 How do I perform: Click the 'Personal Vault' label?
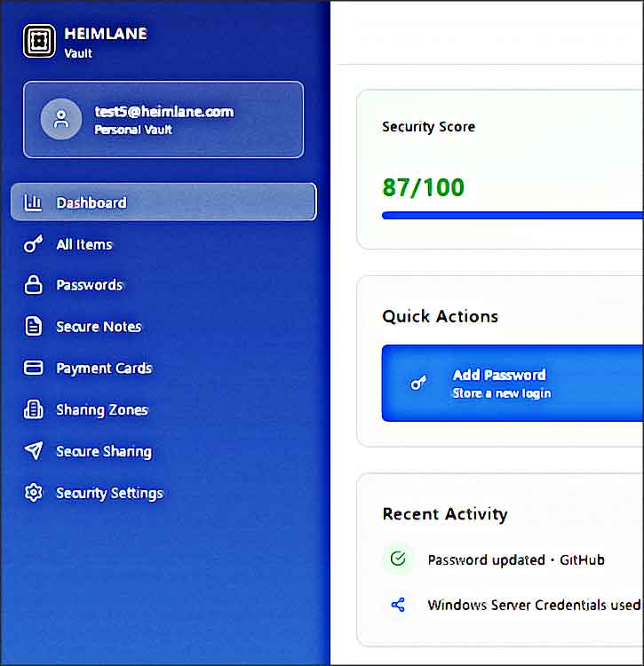pos(133,130)
